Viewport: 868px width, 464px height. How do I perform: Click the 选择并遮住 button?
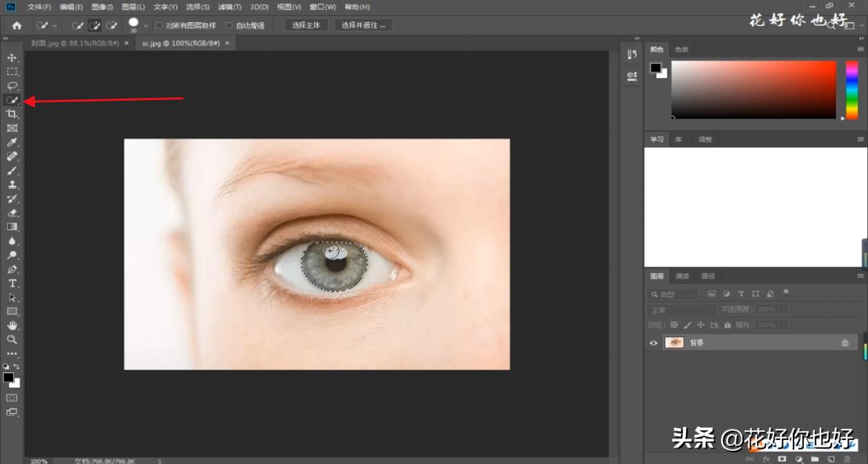point(364,26)
